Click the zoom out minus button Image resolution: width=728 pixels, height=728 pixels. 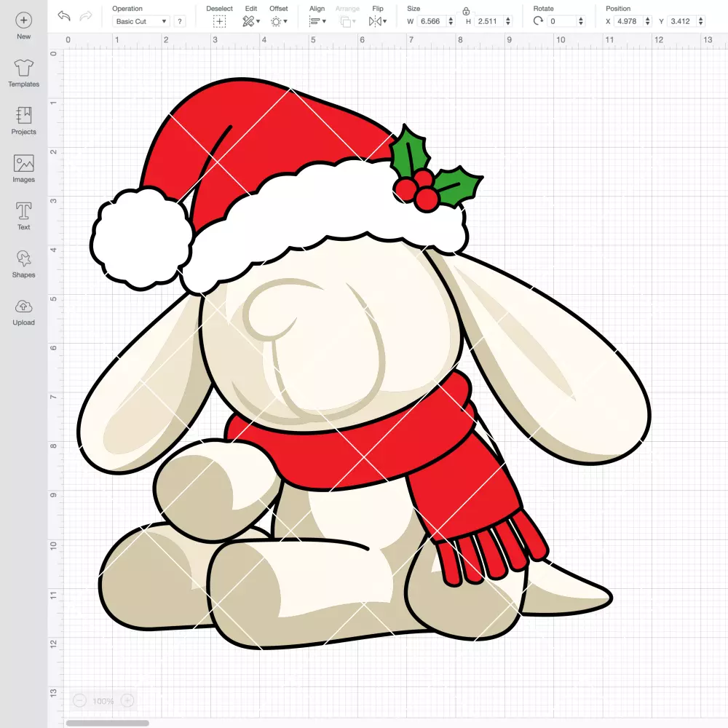point(80,700)
